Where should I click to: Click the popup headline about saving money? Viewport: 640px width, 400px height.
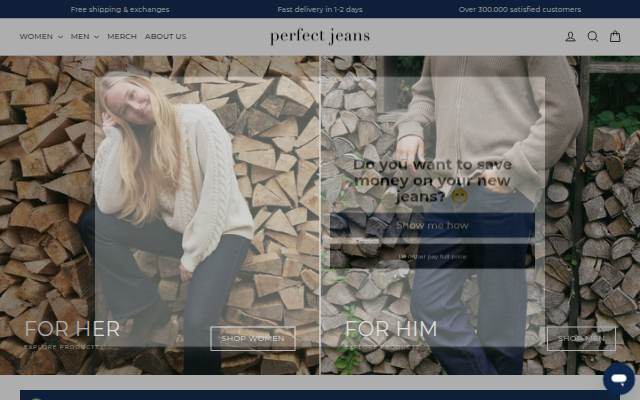[432, 180]
